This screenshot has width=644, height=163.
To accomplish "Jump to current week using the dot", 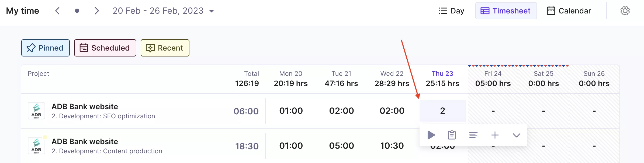I will [x=77, y=11].
